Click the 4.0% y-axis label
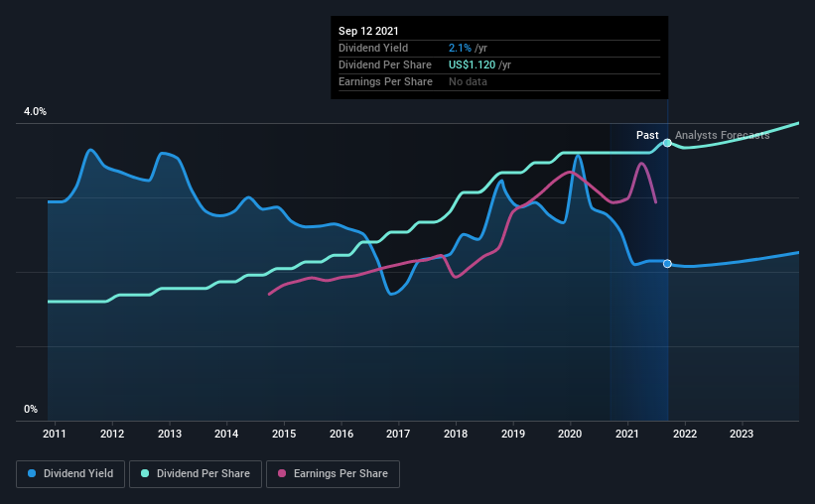 [35, 112]
